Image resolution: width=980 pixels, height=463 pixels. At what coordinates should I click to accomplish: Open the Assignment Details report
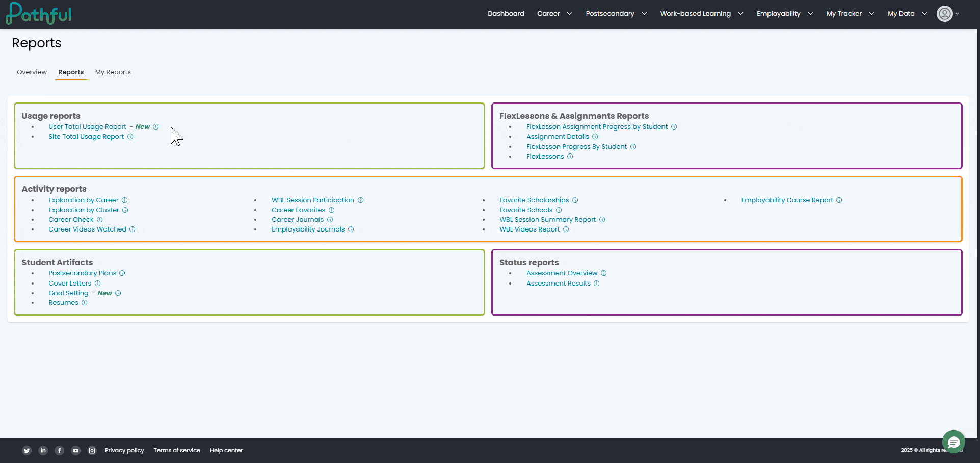point(558,137)
